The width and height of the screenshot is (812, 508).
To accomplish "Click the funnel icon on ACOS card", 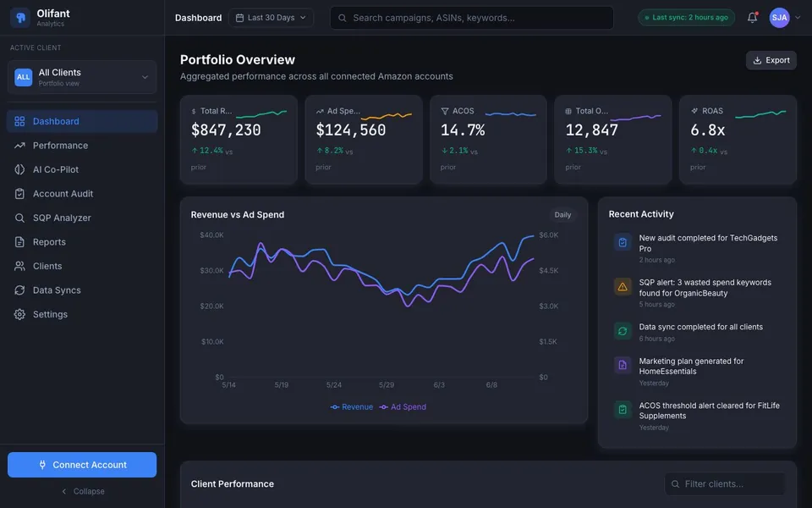I will tap(445, 111).
